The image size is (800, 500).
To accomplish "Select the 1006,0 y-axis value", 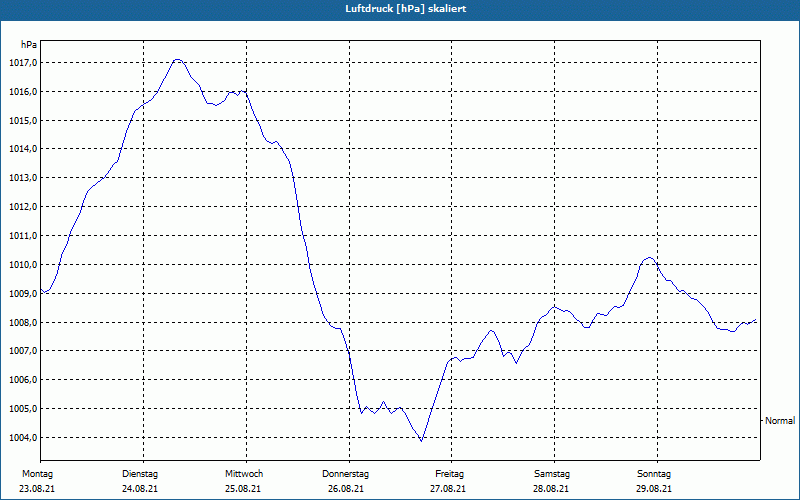I will 23,380.
